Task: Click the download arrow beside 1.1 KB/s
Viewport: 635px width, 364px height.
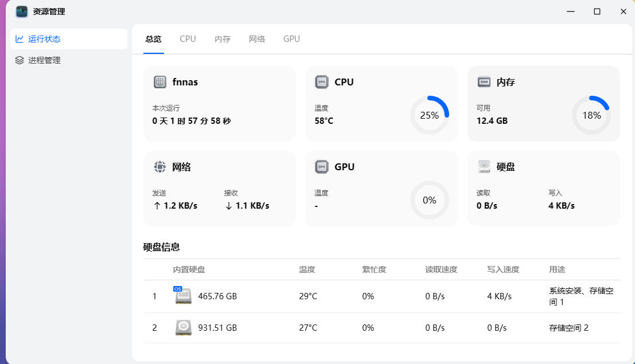Action: (x=229, y=206)
